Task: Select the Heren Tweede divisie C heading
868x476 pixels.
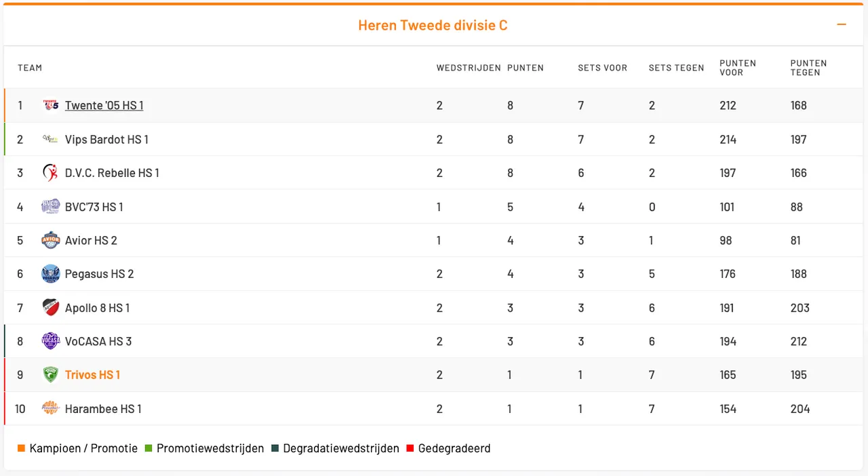Action: click(433, 26)
